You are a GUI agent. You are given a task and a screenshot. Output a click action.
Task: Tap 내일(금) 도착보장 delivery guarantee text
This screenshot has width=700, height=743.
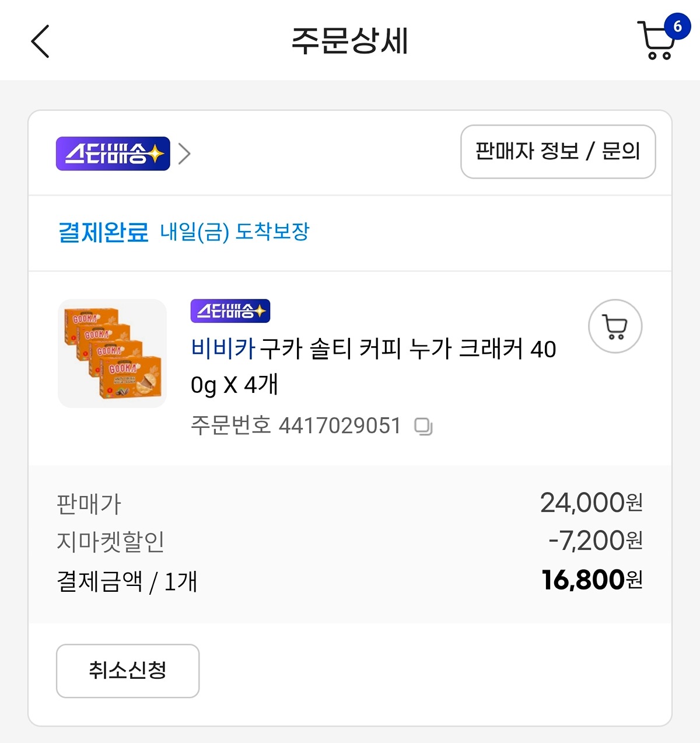[235, 232]
